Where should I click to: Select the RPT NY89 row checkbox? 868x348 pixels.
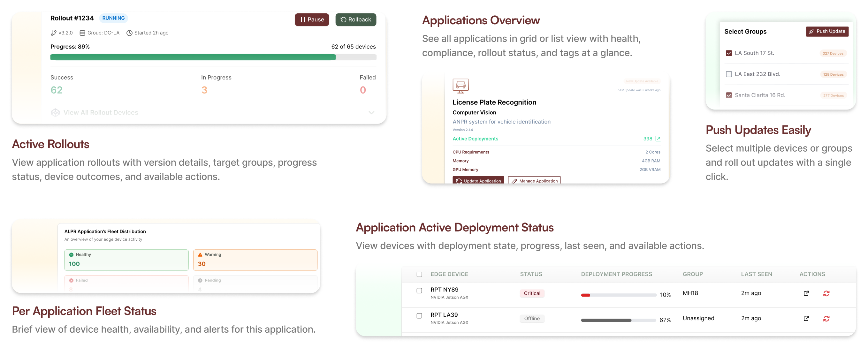[x=419, y=291]
